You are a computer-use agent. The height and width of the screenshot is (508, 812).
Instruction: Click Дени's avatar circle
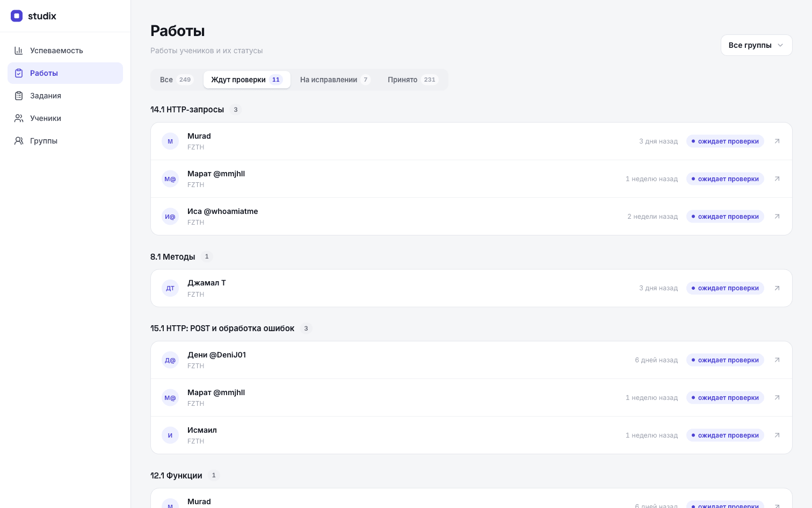[x=170, y=360]
